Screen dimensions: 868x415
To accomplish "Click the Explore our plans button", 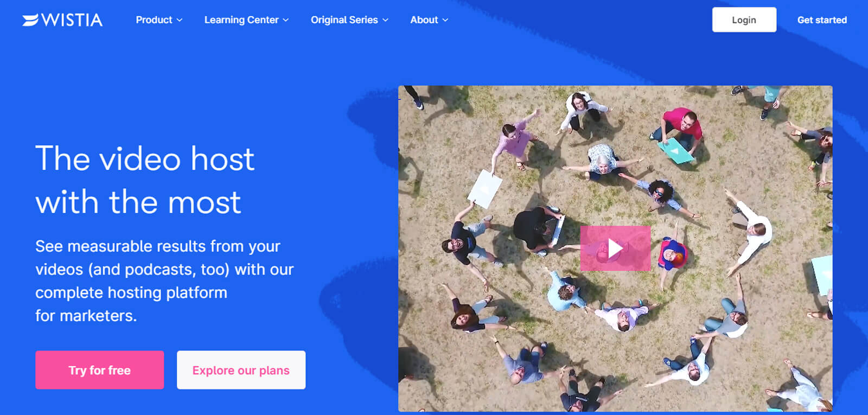I will (x=241, y=370).
